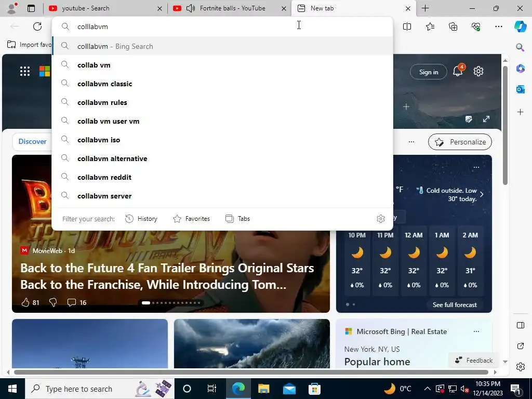Click thumbs up on the news article
532x399 pixels.
point(25,302)
